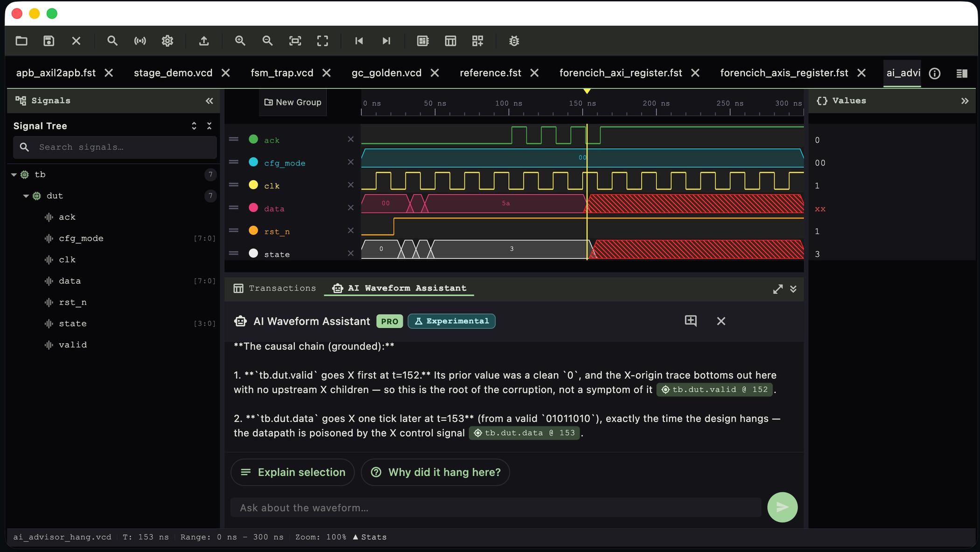Click the Why did it hang here? button

pyautogui.click(x=435, y=472)
